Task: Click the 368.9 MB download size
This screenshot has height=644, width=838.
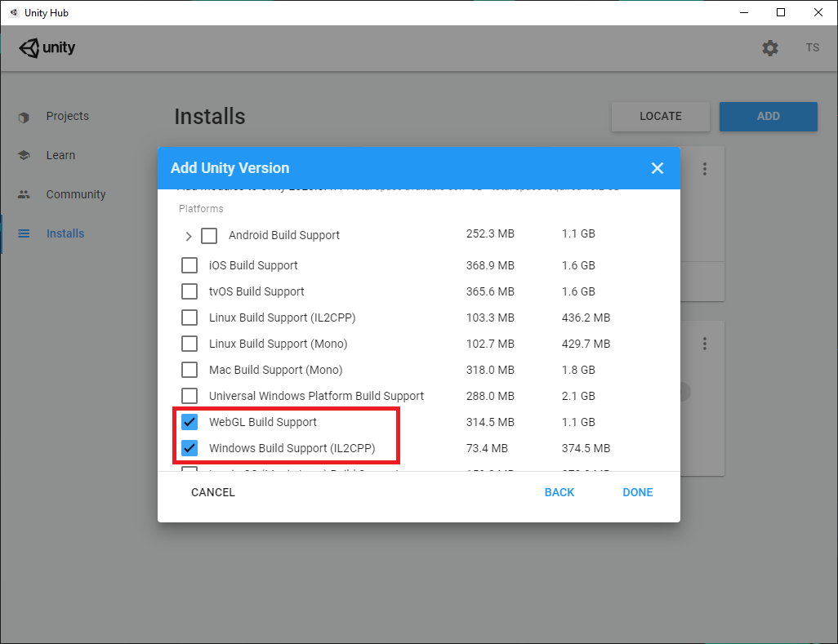Action: (490, 265)
